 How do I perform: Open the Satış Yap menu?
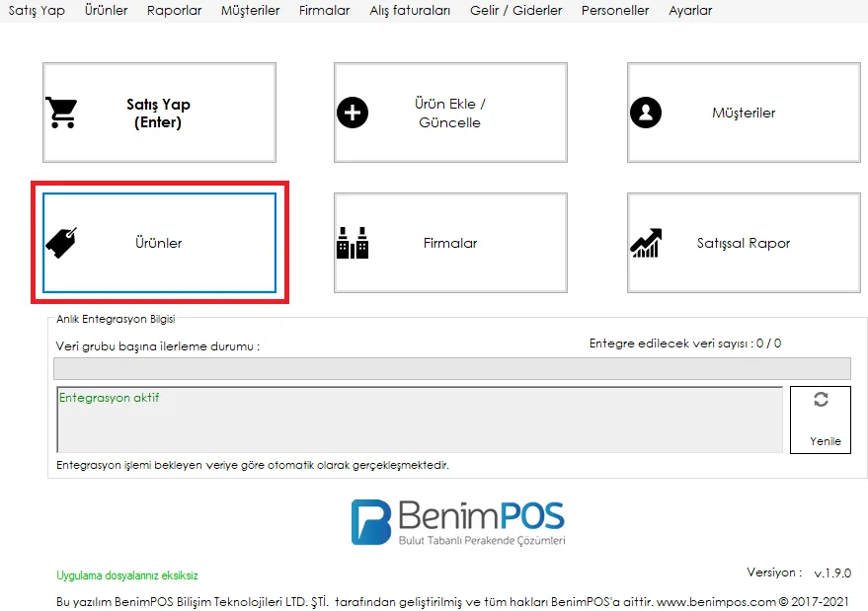pyautogui.click(x=37, y=11)
